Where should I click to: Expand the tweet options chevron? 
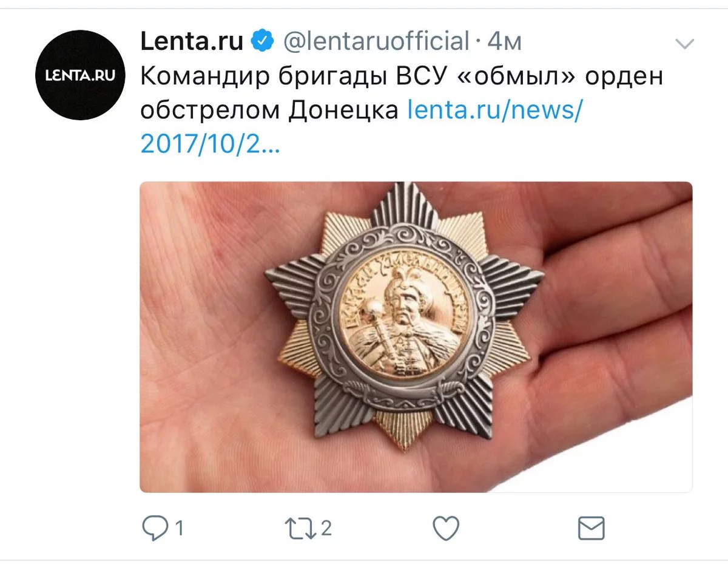click(685, 44)
